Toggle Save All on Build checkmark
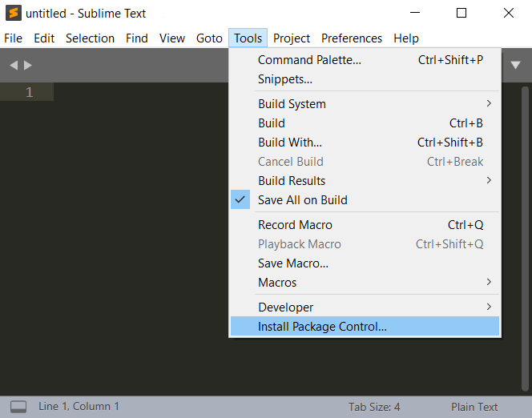The image size is (532, 418). pyautogui.click(x=240, y=199)
